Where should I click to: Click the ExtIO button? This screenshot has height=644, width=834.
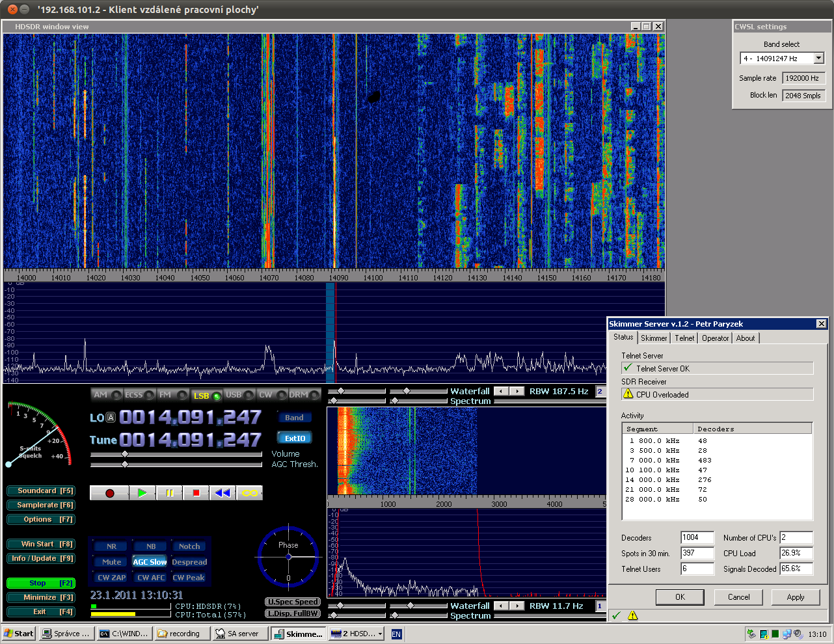295,438
